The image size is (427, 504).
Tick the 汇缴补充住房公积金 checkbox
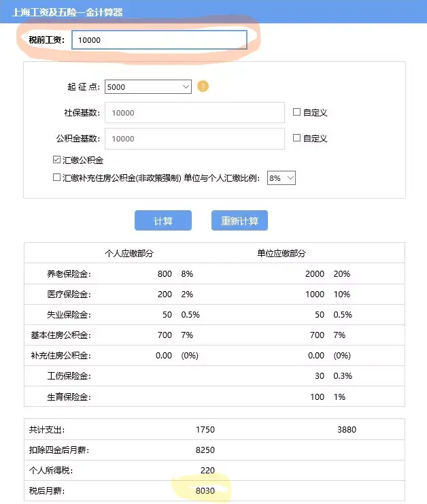click(x=57, y=178)
